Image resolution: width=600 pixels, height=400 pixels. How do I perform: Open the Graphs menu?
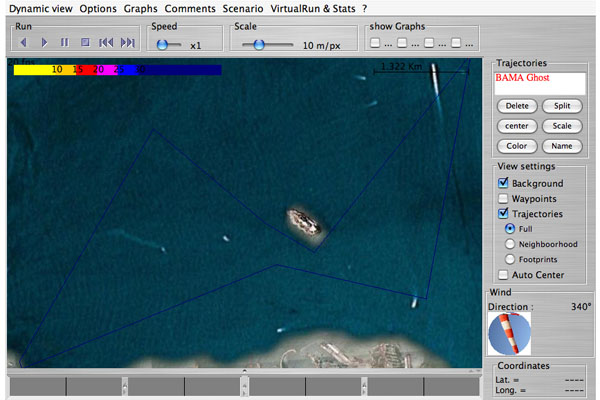[140, 8]
